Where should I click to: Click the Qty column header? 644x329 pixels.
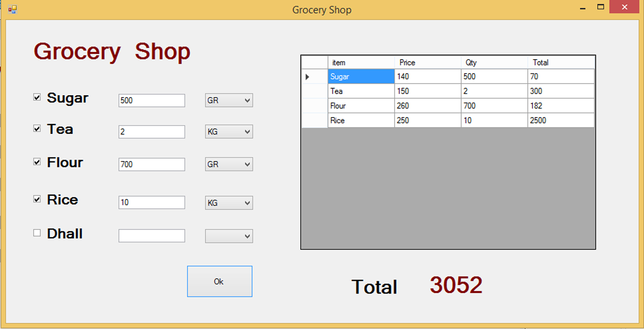[x=494, y=62]
